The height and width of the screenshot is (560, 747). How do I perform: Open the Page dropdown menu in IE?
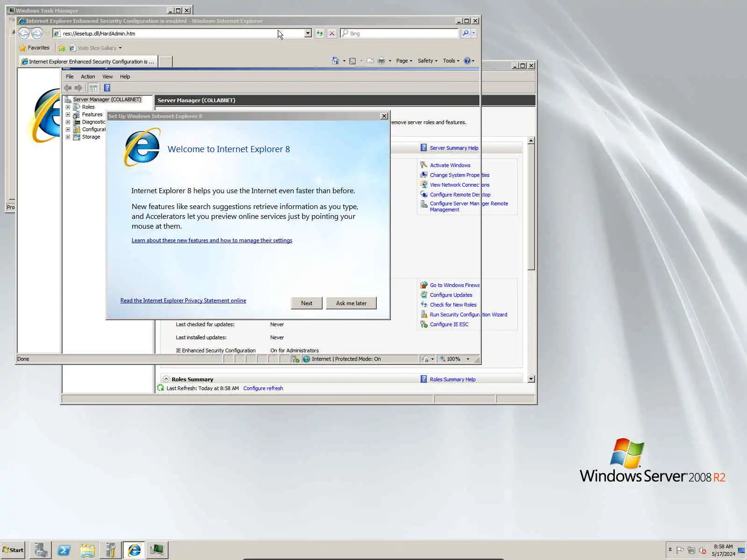(x=404, y=61)
